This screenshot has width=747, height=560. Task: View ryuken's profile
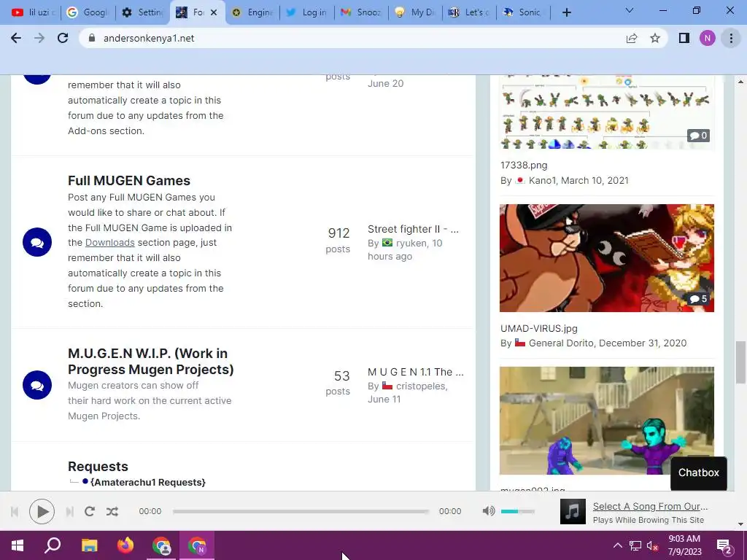(x=411, y=243)
